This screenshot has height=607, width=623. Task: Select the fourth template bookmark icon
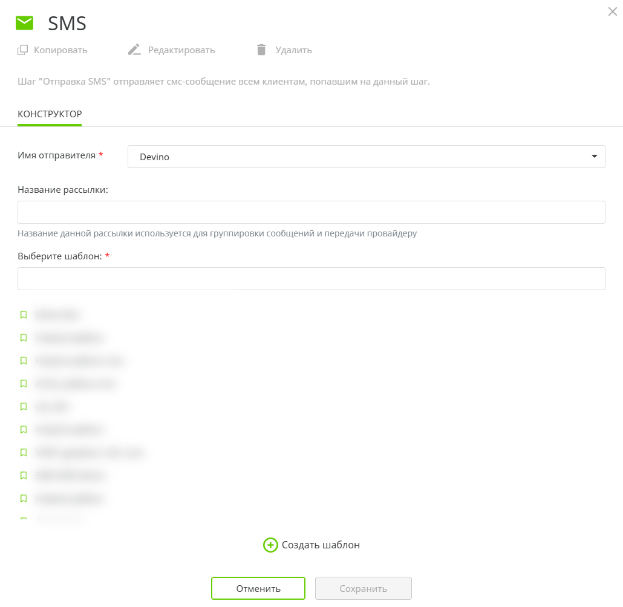click(23, 383)
